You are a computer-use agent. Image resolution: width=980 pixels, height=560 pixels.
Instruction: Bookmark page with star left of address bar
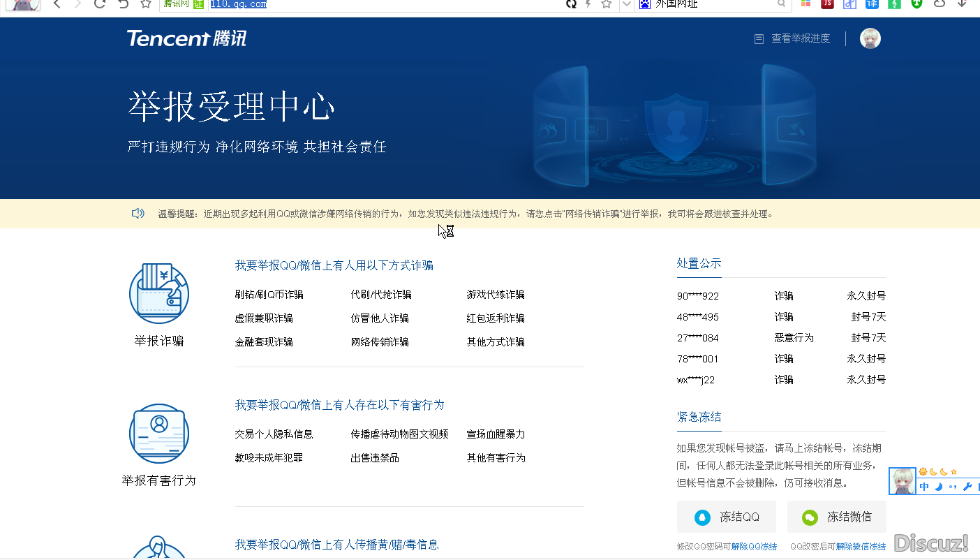coord(145,4)
